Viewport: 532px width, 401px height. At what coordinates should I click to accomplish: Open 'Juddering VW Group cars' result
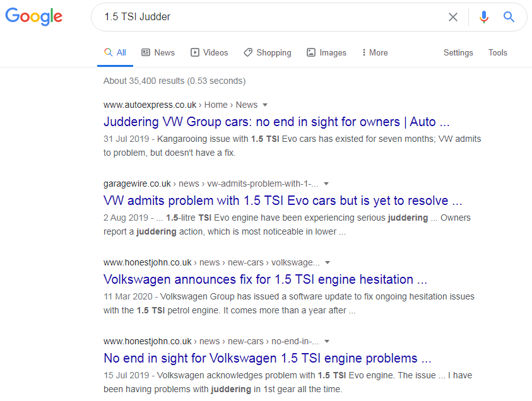[x=276, y=122]
